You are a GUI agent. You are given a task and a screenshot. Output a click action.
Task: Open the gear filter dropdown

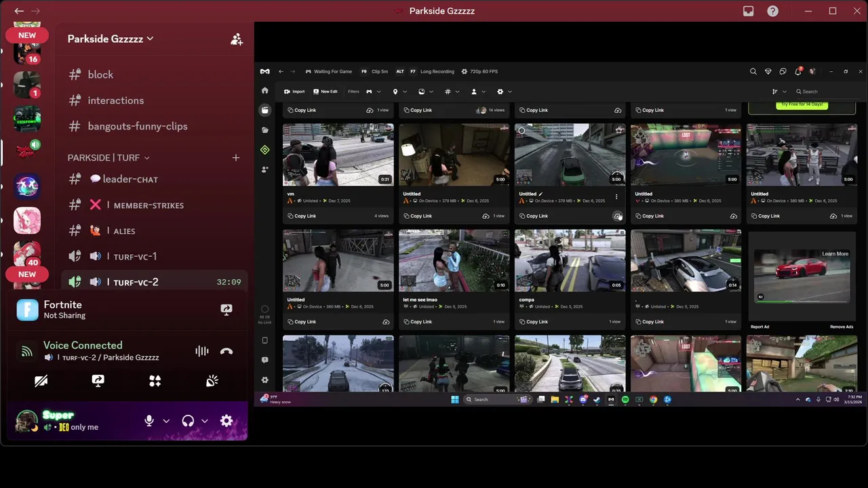click(x=505, y=91)
